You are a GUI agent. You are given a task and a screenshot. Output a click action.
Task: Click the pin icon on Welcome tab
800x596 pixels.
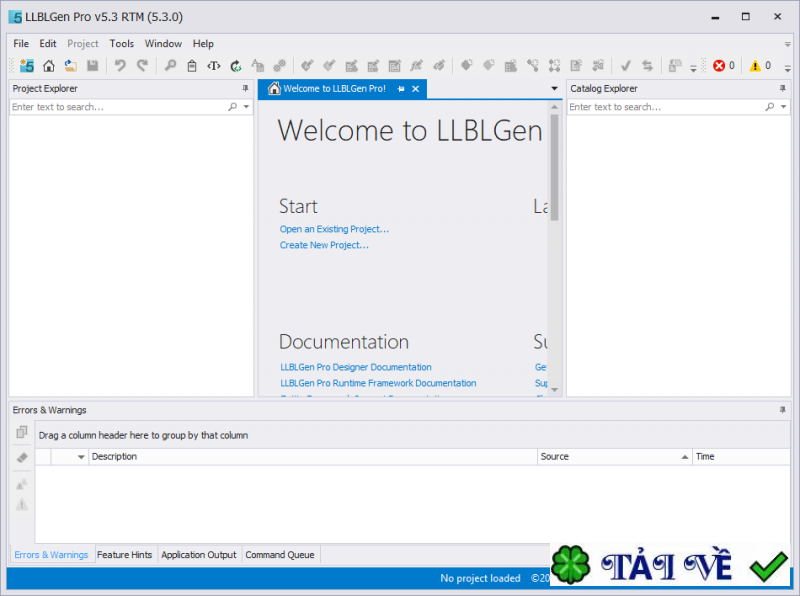tap(401, 89)
